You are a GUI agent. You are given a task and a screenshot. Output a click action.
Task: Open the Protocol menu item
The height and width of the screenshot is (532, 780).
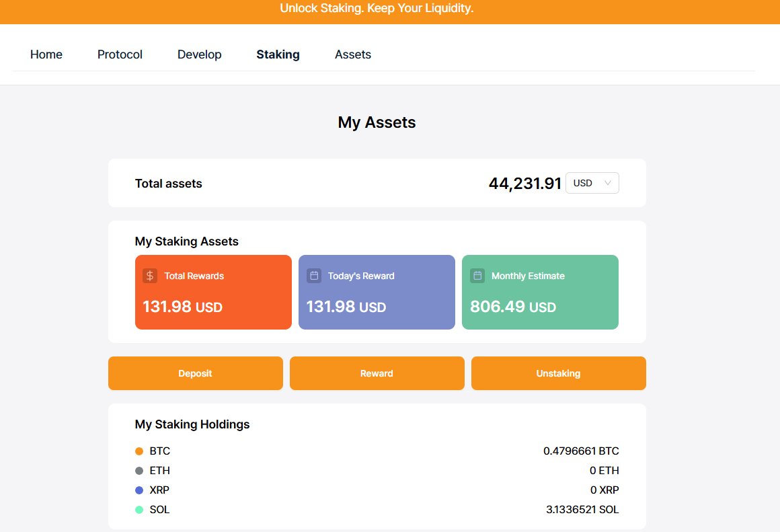[x=120, y=54]
